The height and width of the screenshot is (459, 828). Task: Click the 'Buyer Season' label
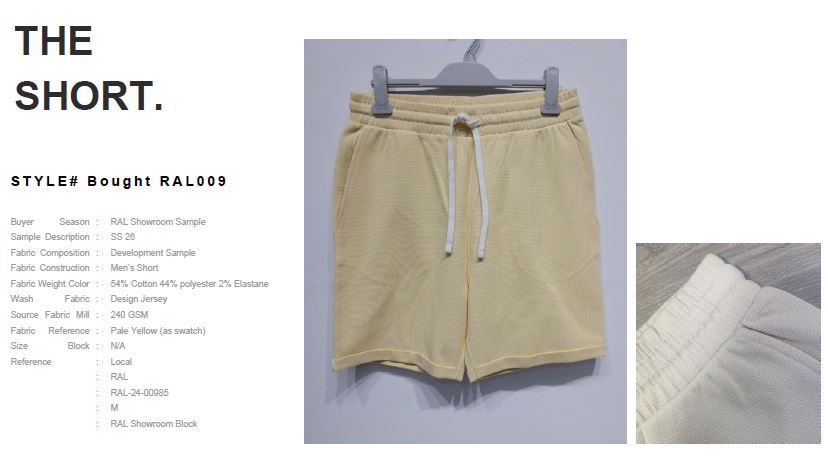(50, 222)
